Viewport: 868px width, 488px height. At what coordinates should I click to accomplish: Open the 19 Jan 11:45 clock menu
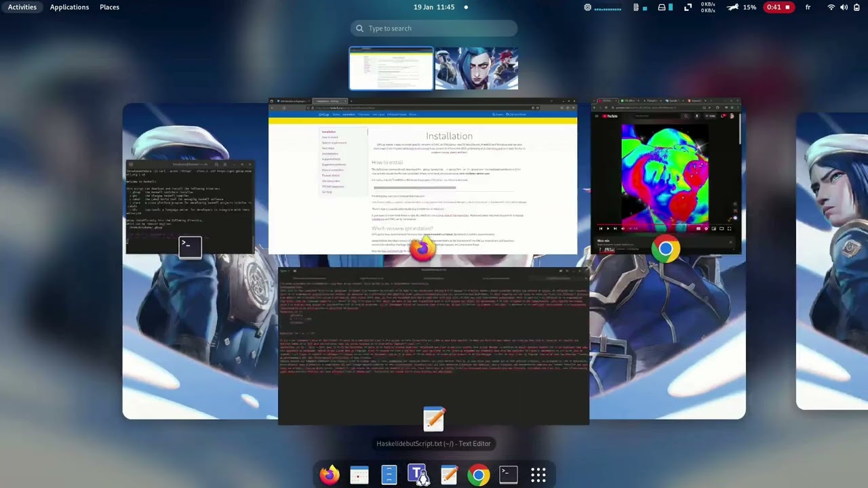(434, 7)
